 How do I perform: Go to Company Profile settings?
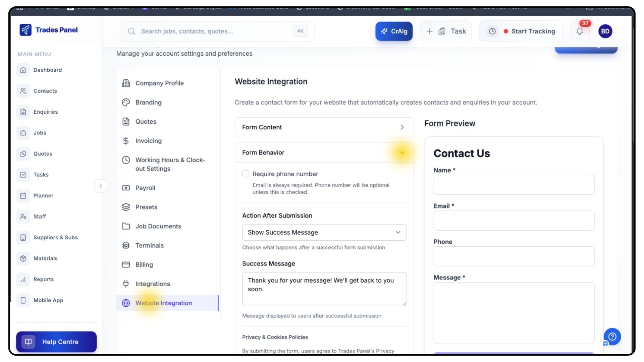pyautogui.click(x=159, y=83)
